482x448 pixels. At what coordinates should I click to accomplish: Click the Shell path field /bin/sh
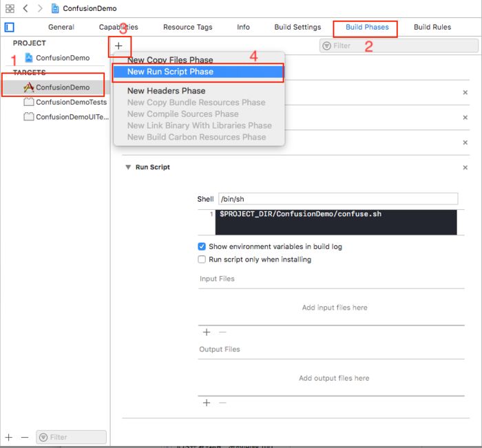(338, 199)
